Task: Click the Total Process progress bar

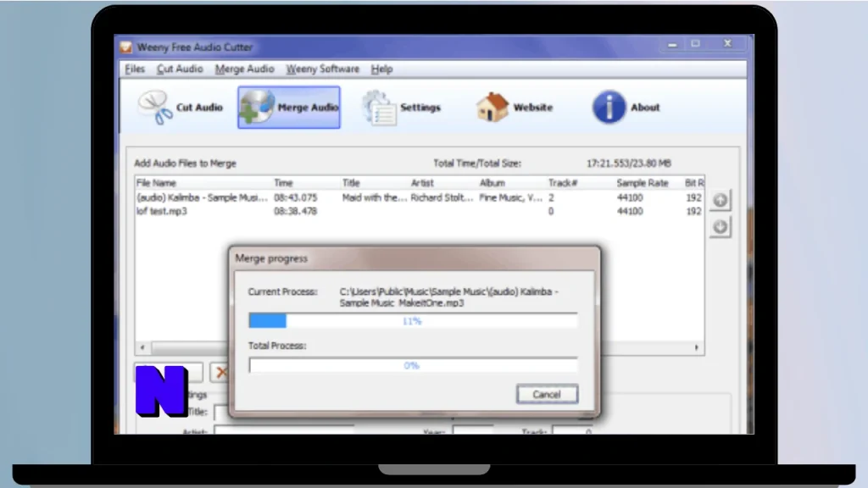Action: [413, 365]
